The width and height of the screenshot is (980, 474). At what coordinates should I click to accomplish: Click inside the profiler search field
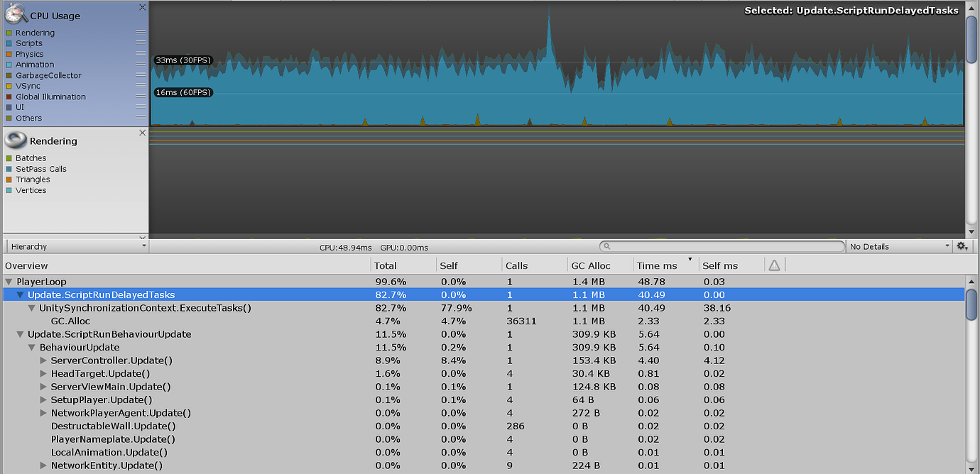tap(710, 246)
